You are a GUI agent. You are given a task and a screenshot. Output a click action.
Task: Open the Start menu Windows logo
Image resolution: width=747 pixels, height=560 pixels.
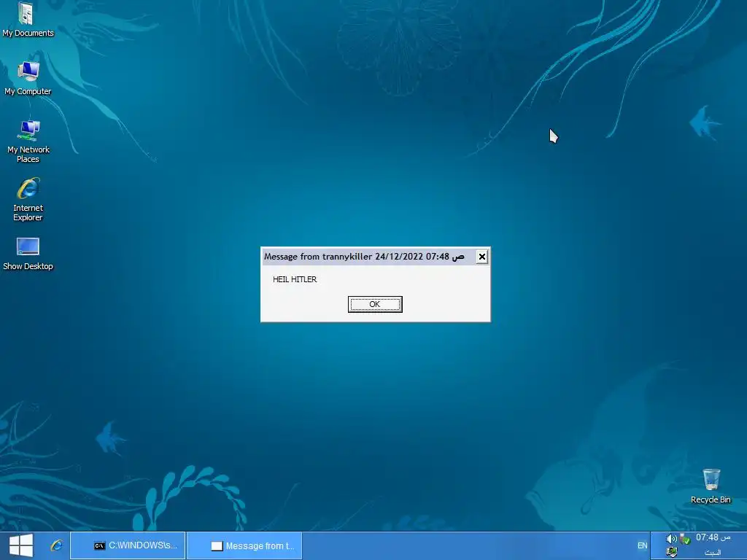(21, 545)
